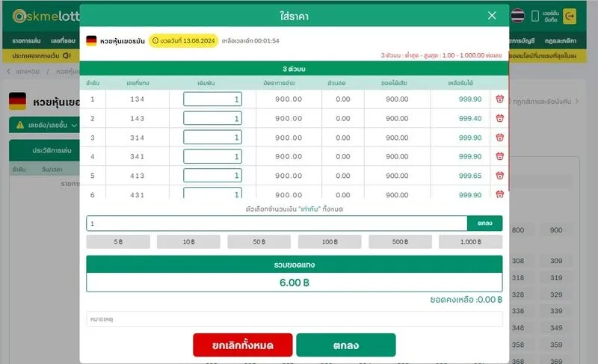Open the account menu item in navbar
This screenshot has width=598, height=364.
coord(523,41)
